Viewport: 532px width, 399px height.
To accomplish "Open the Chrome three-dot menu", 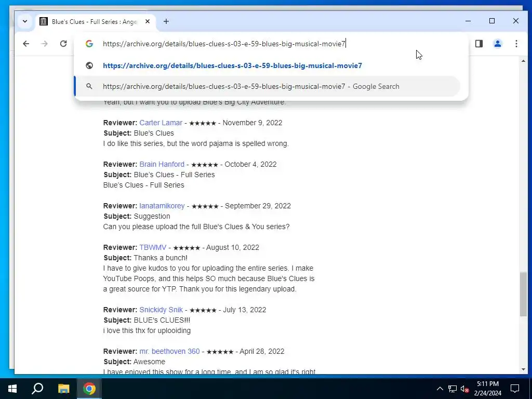I will click(516, 44).
